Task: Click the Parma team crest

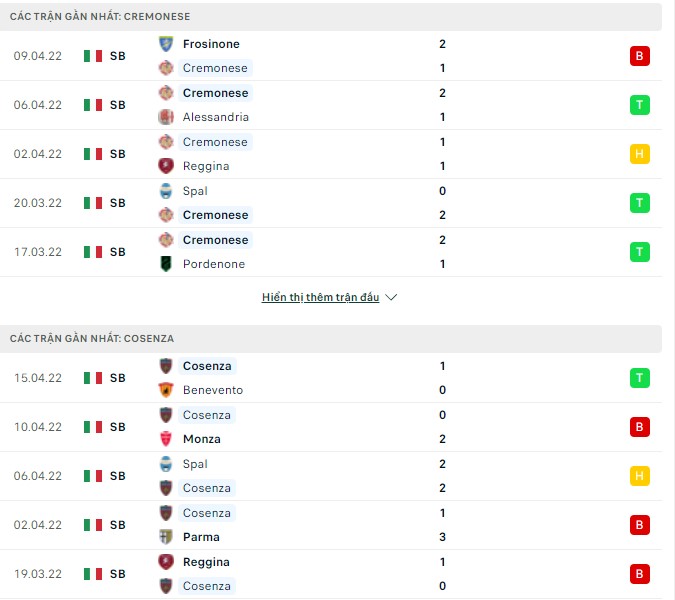Action: [166, 537]
